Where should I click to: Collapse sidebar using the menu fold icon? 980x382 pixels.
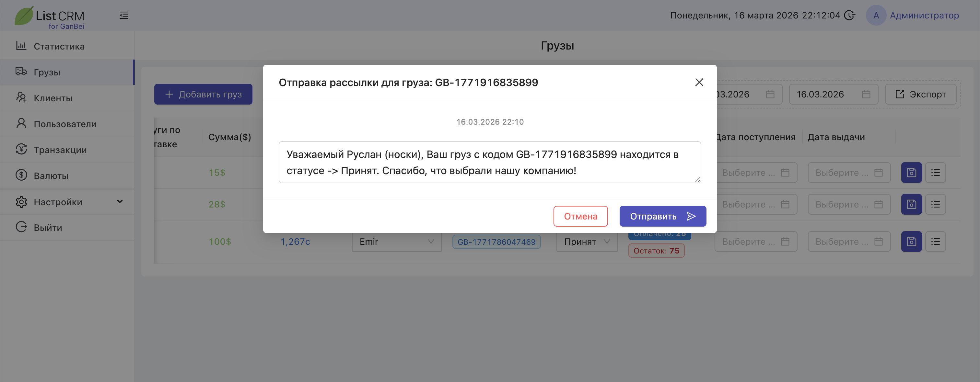click(x=124, y=16)
